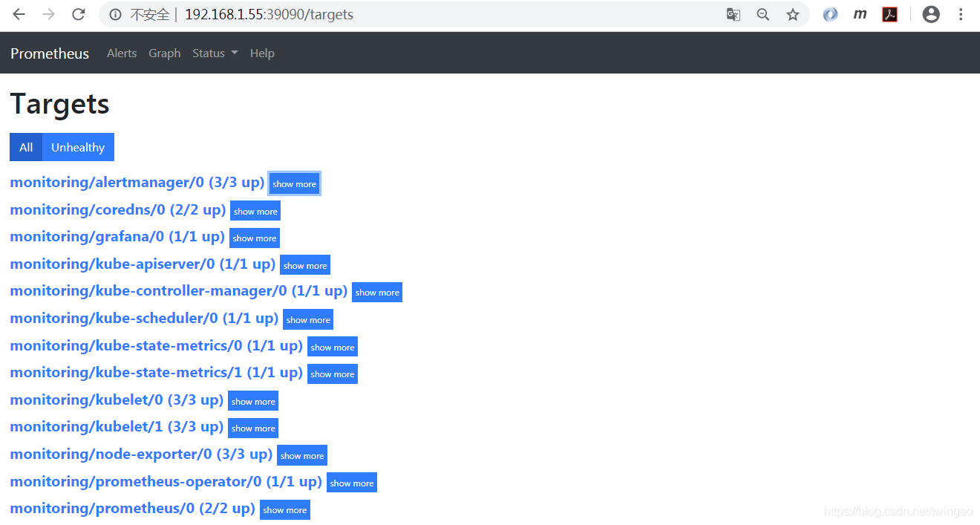Expand kube-scheduler/0 with show more
980x525 pixels.
coord(308,319)
